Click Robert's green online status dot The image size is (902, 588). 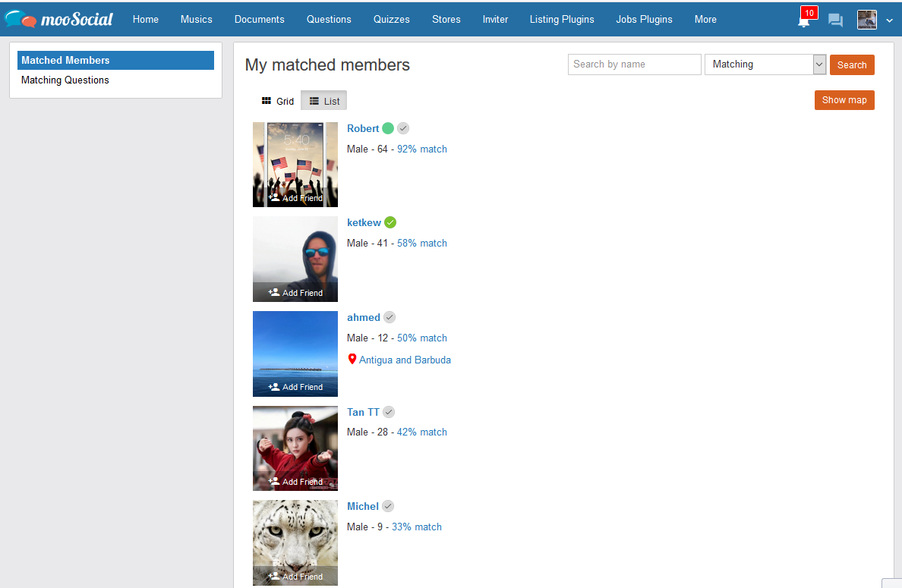pos(388,128)
